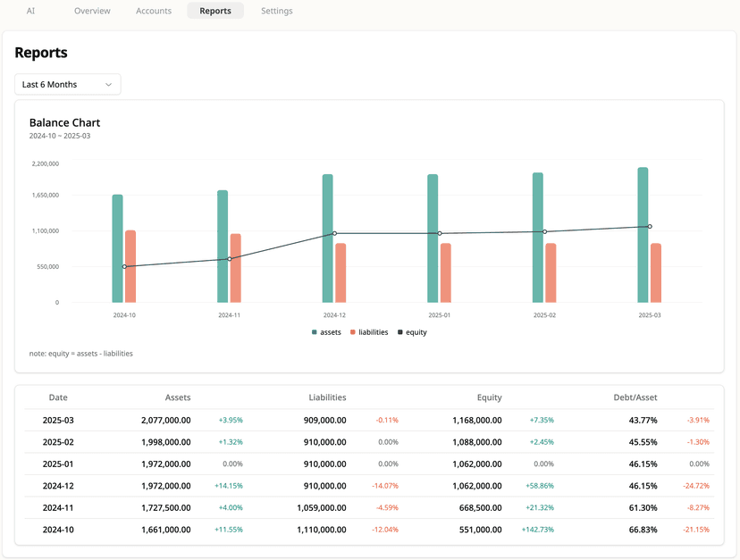The image size is (740, 560).
Task: Click the dropdown chevron arrow icon
Action: tap(109, 85)
